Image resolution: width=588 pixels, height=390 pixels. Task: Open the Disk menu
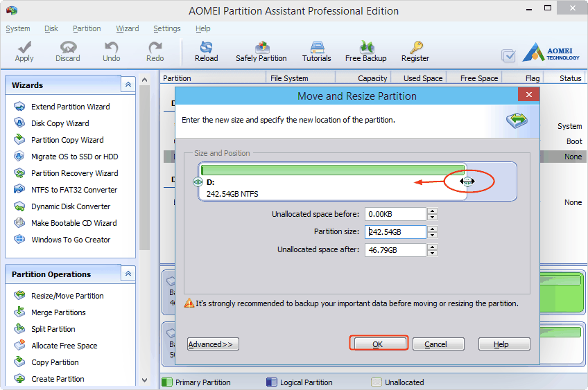[51, 28]
